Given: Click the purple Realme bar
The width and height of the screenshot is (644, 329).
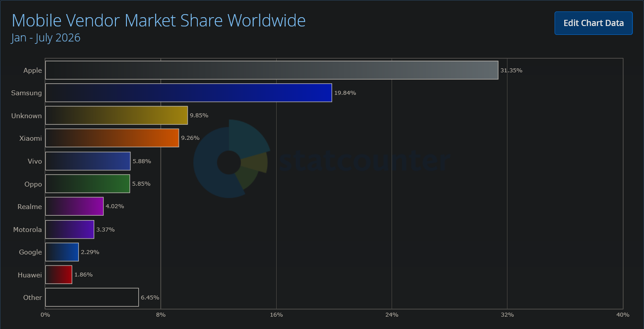Looking at the screenshot, I should (74, 206).
